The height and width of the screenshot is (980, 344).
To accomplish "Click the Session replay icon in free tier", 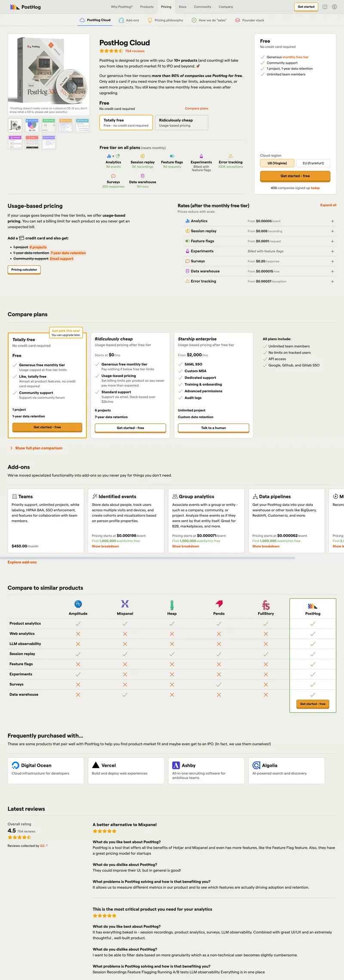I will [x=142, y=156].
